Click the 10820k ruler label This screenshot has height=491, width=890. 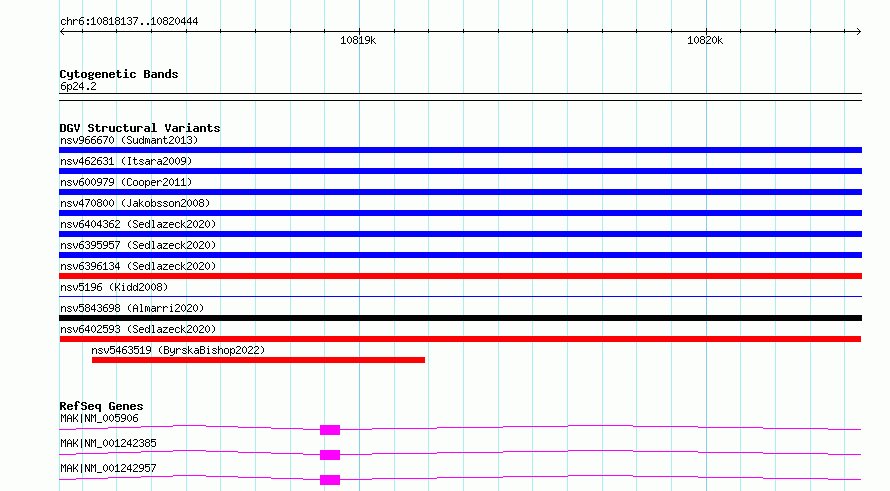pyautogui.click(x=705, y=40)
